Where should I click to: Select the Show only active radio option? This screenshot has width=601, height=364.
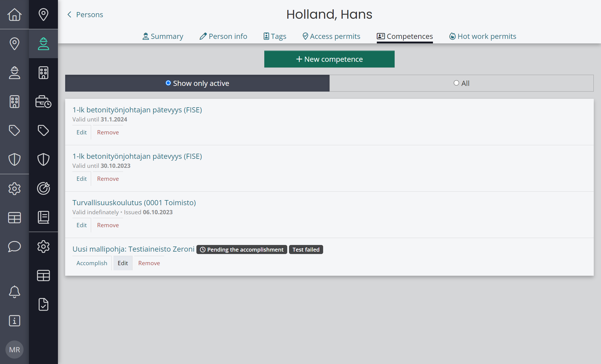(x=197, y=83)
